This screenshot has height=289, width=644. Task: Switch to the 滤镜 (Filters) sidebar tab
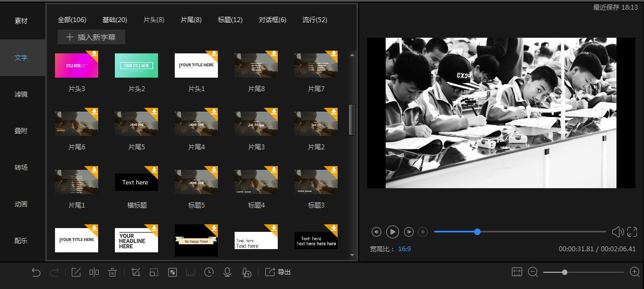21,94
